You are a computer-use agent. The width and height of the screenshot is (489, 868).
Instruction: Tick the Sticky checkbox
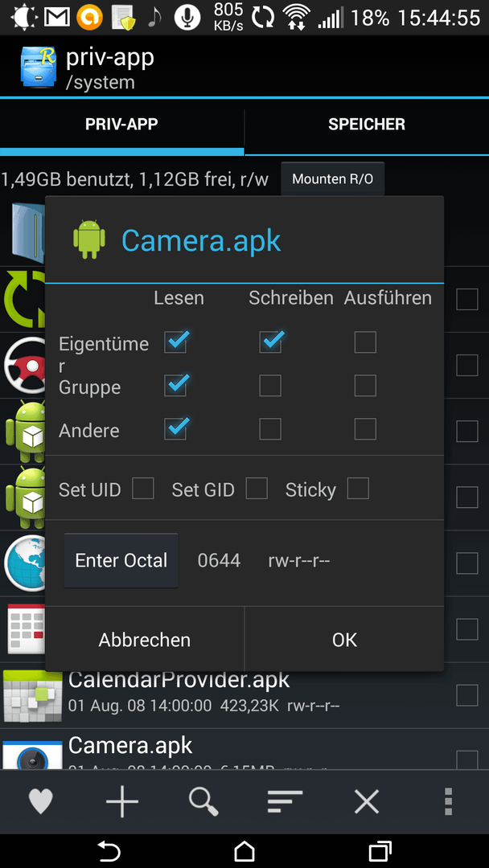[358, 489]
